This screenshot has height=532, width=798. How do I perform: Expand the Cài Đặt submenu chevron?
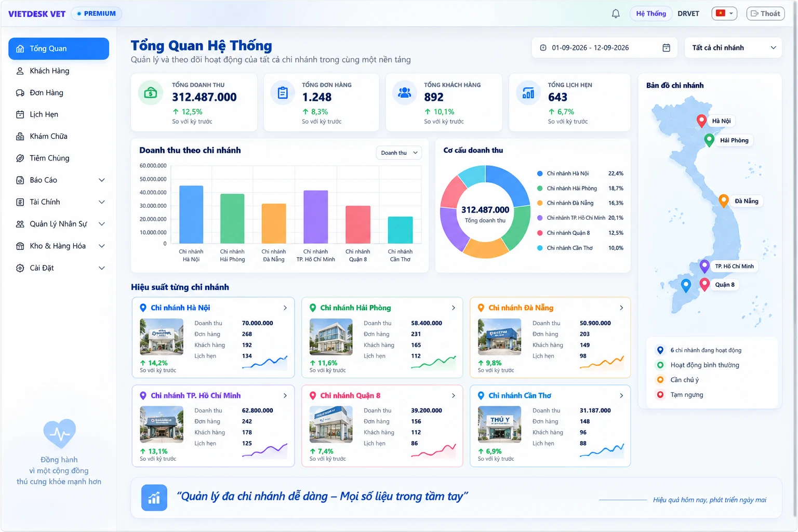point(102,268)
